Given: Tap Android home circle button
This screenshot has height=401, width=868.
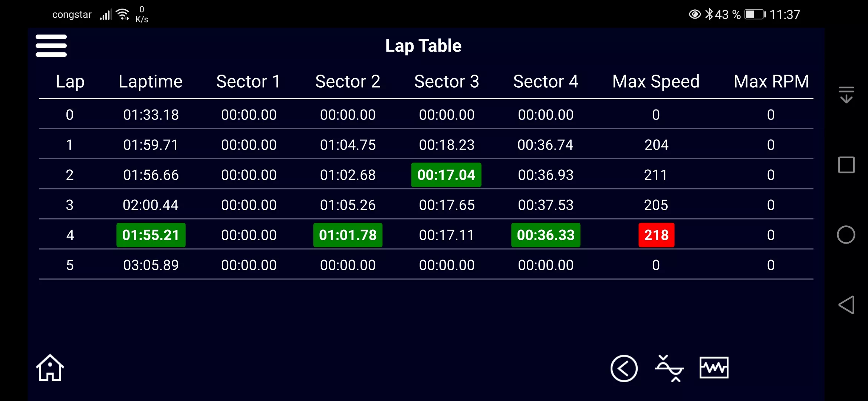Looking at the screenshot, I should [846, 235].
